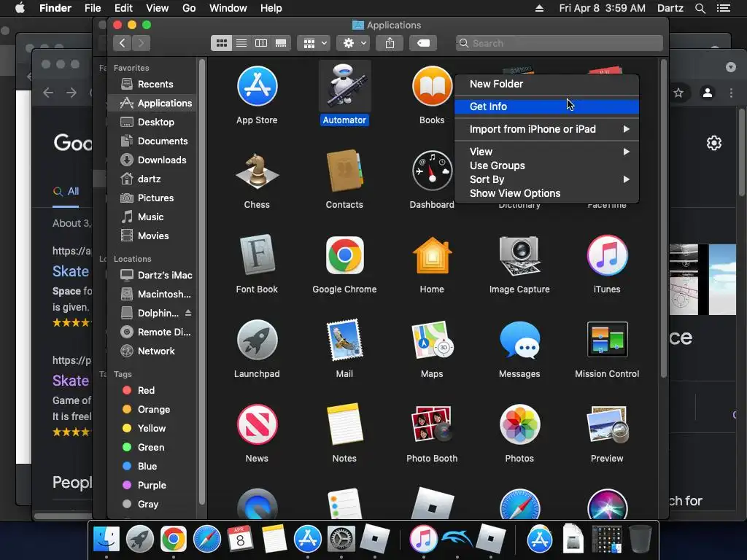Select the Photos app icon
The image size is (747, 560).
pyautogui.click(x=519, y=424)
